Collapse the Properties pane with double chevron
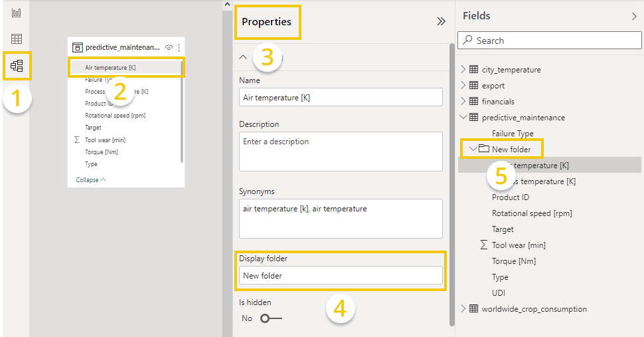This screenshot has height=337, width=644. pyautogui.click(x=441, y=21)
